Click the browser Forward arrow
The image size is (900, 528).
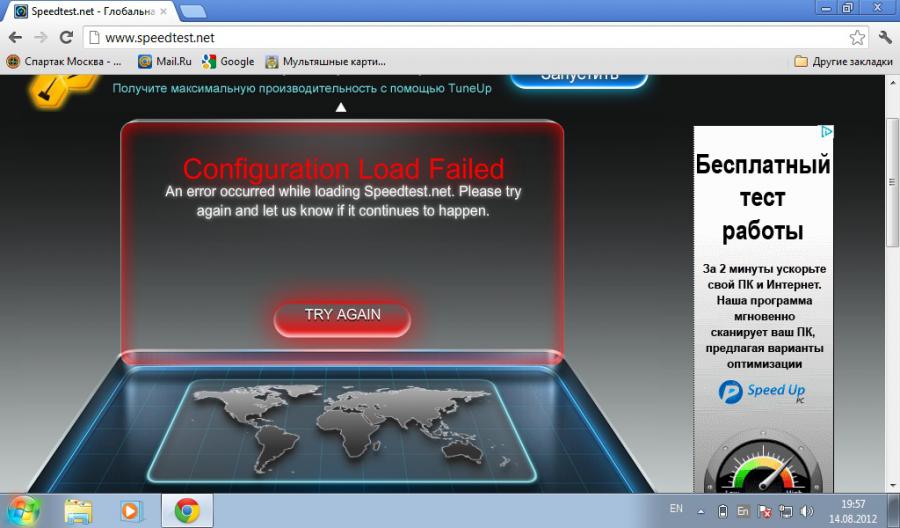coord(40,38)
